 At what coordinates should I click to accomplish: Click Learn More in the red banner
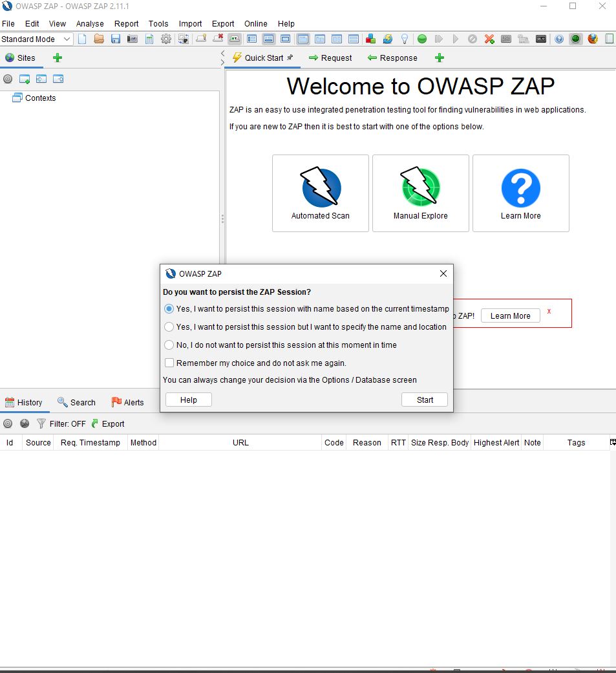[510, 315]
